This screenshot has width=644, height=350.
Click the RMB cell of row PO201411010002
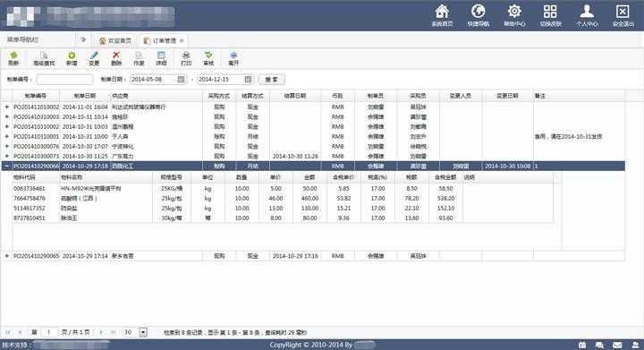click(x=337, y=107)
